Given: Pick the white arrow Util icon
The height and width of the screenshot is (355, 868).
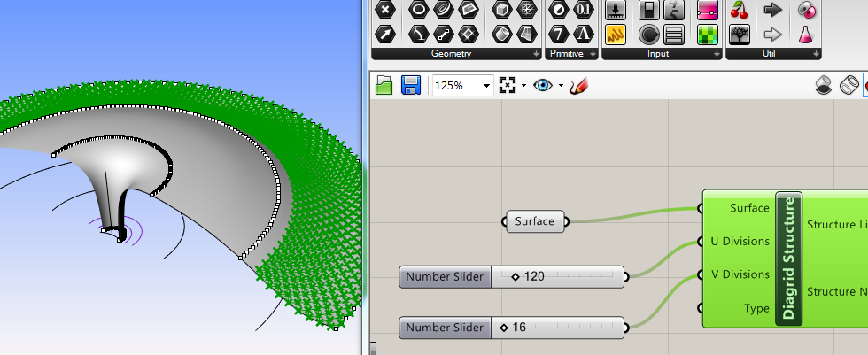Looking at the screenshot, I should point(772,35).
